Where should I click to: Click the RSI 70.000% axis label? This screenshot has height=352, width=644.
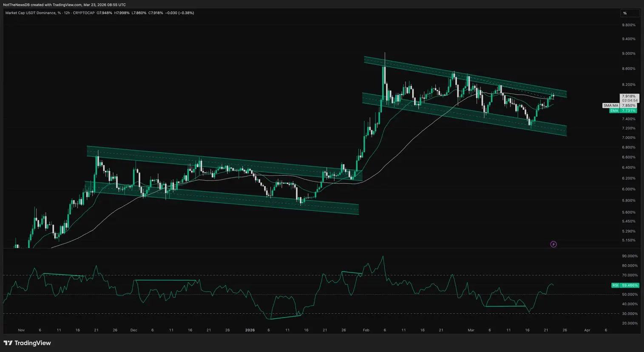(630, 275)
